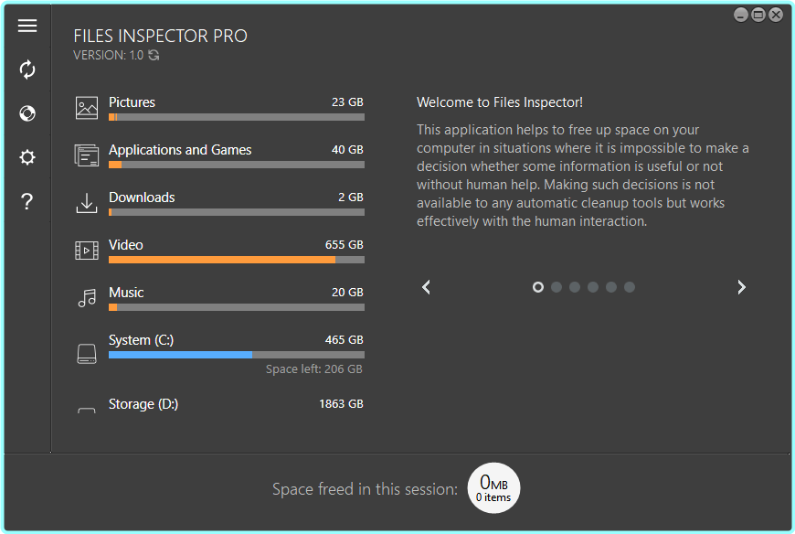The height and width of the screenshot is (534, 795).
Task: Click the Music note icon
Action: pyautogui.click(x=87, y=298)
